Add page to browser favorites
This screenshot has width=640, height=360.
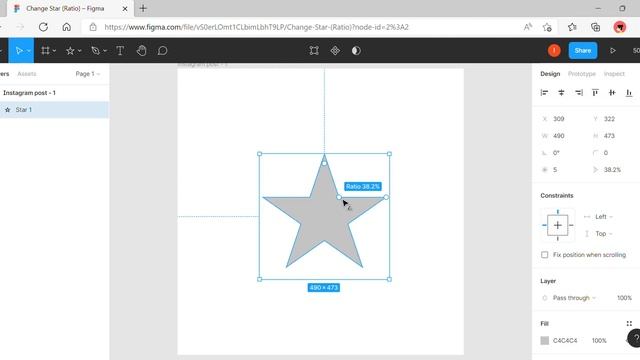(547, 27)
